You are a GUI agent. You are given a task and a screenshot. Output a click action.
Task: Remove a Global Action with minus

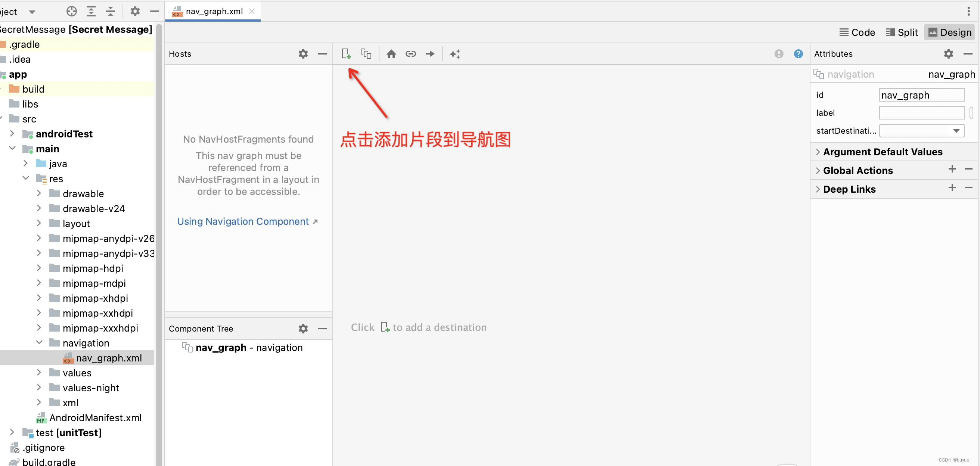[968, 169]
